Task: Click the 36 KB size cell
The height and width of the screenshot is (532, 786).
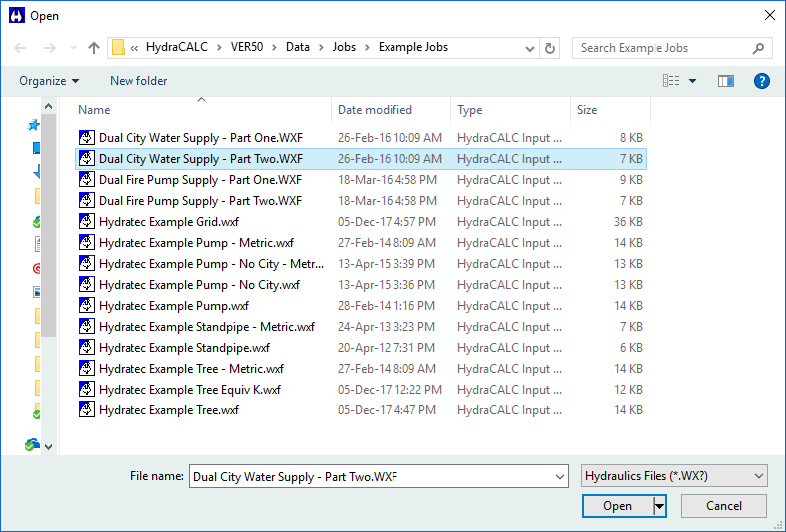Action: pos(628,222)
